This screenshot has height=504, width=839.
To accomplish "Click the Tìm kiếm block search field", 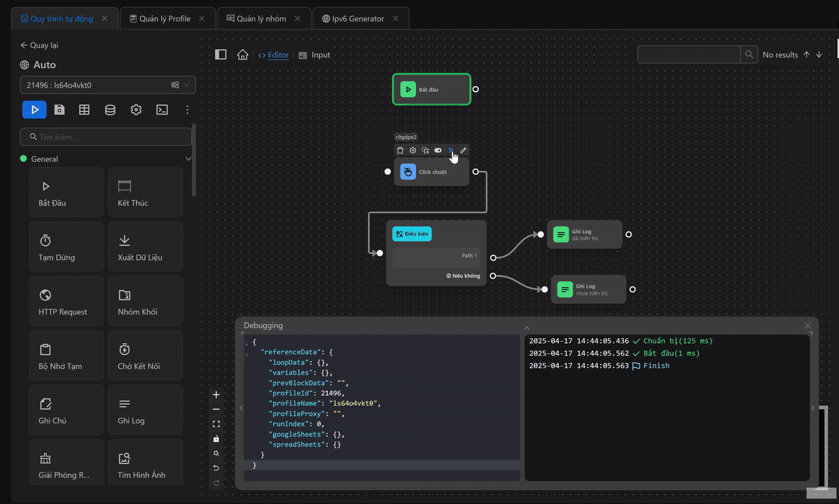I will point(106,137).
